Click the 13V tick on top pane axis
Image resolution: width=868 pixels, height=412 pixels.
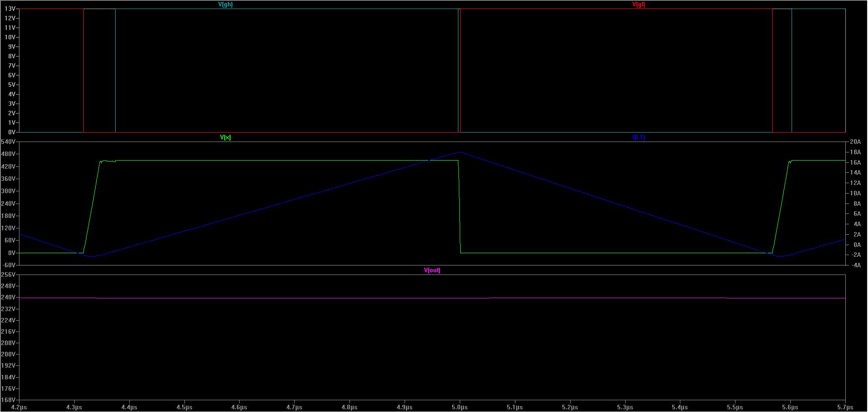tap(10, 9)
